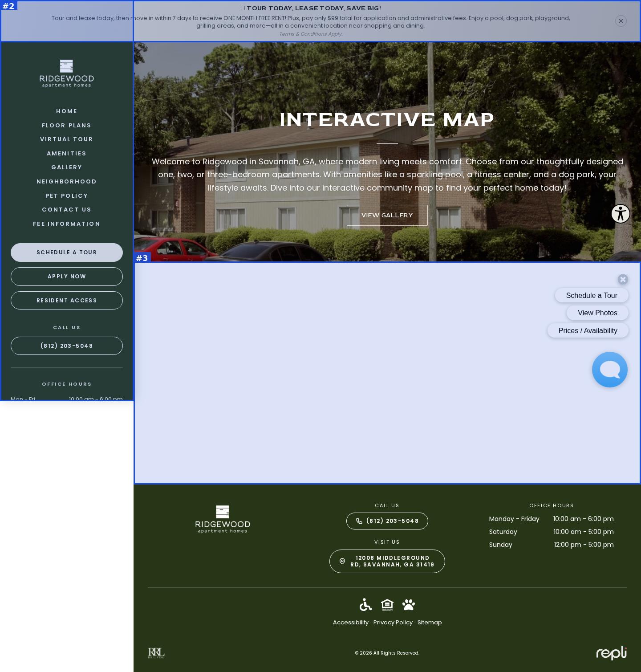
Task: Close the promotional banner with the X icon
Action: [621, 21]
